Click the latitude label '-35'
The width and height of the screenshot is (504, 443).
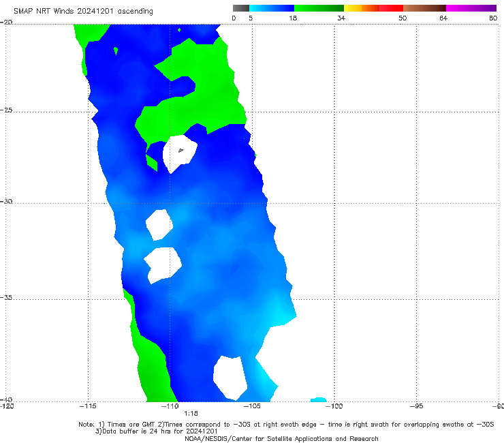[x=6, y=298]
